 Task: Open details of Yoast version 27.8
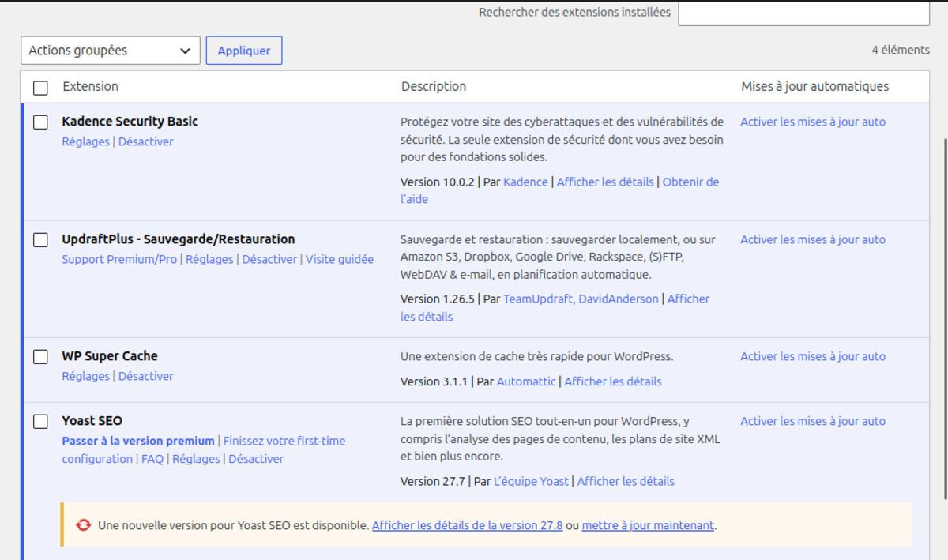coord(468,525)
